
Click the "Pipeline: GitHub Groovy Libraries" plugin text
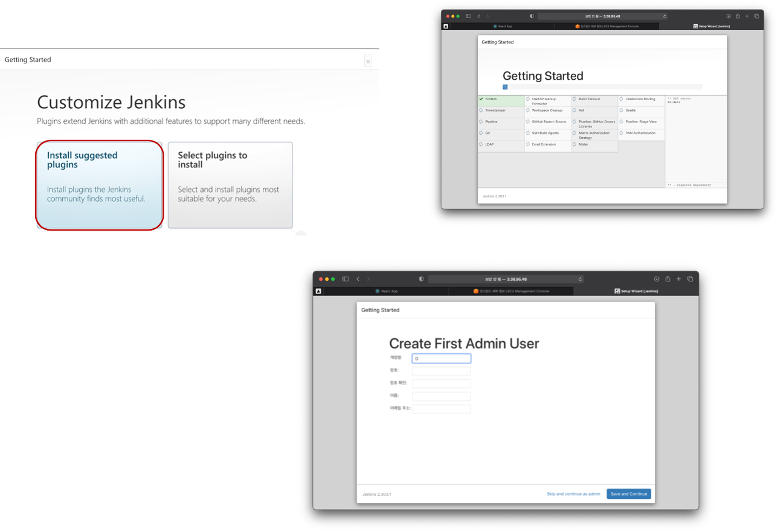[597, 124]
